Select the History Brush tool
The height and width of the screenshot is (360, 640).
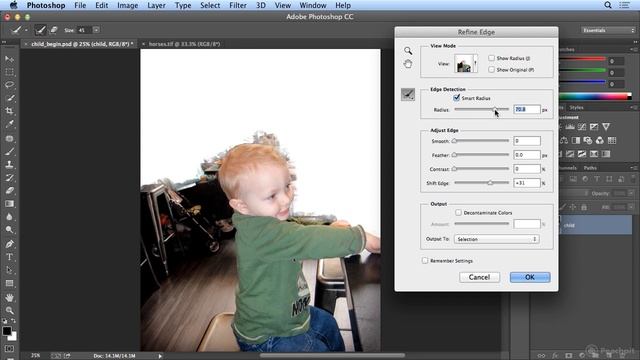click(x=9, y=178)
